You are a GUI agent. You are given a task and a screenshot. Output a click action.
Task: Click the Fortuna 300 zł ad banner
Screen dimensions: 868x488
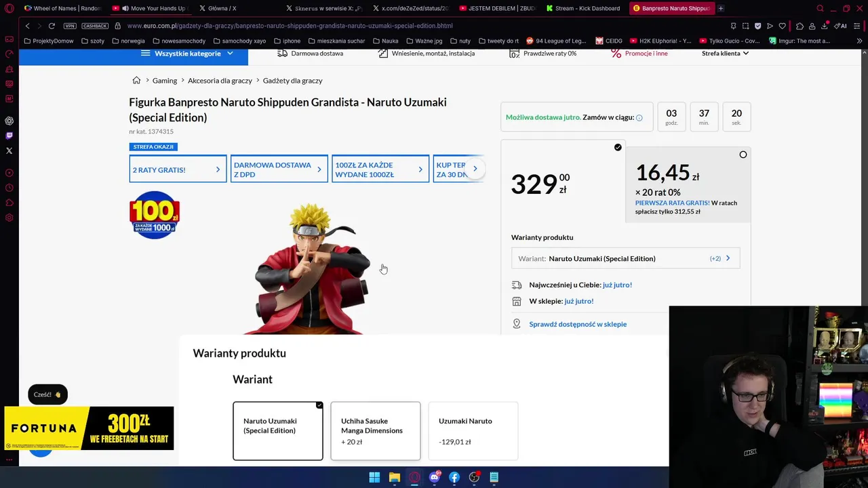89,428
